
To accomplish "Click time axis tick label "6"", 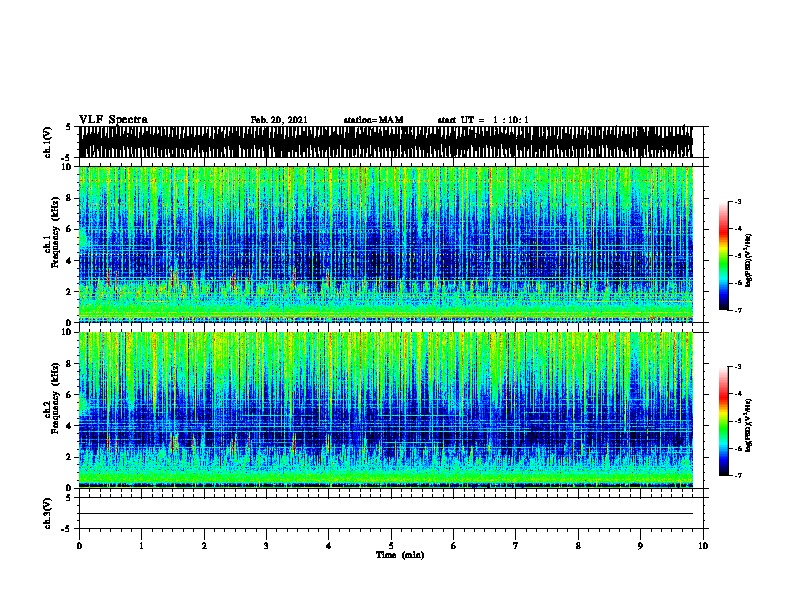I will click(x=454, y=546).
